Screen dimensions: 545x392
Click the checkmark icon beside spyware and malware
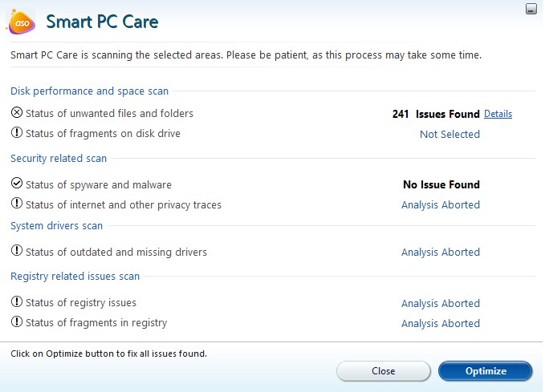click(17, 184)
